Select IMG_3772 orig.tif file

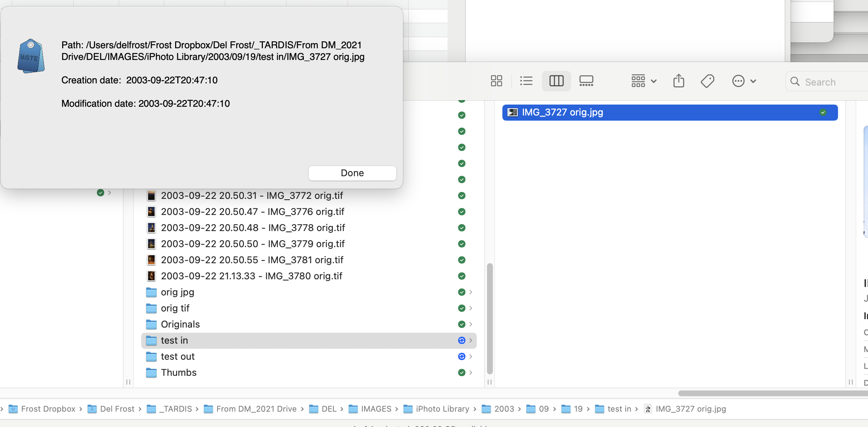pyautogui.click(x=252, y=196)
